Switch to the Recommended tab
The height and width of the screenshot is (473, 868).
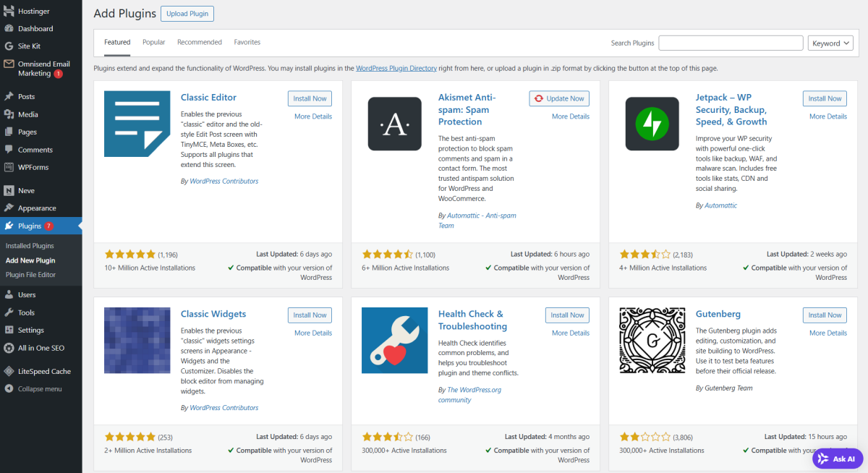(x=200, y=43)
